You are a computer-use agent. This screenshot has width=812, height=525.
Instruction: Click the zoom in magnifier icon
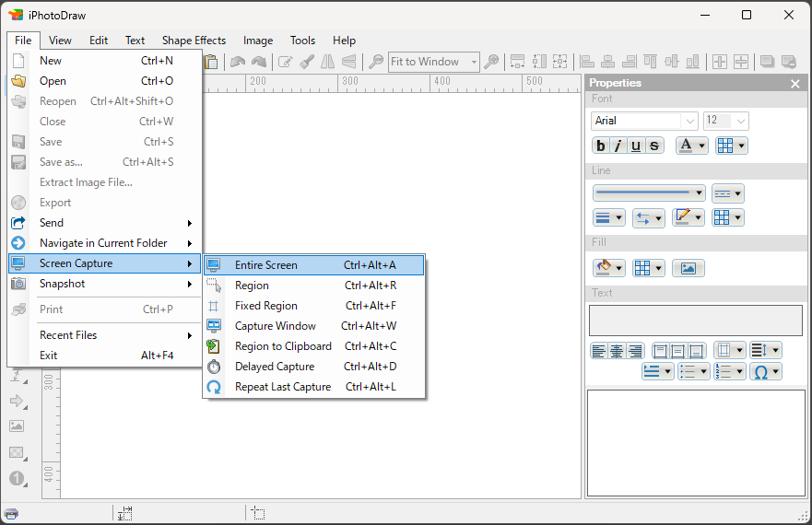[491, 62]
